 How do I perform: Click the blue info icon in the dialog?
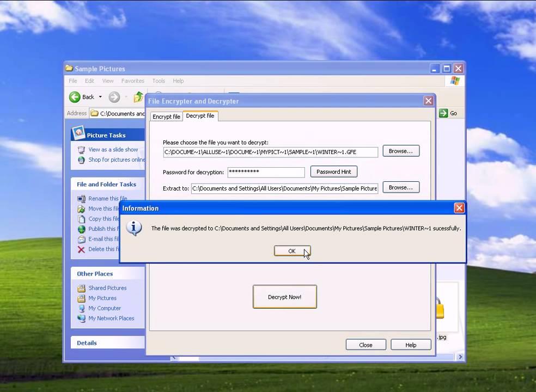133,228
